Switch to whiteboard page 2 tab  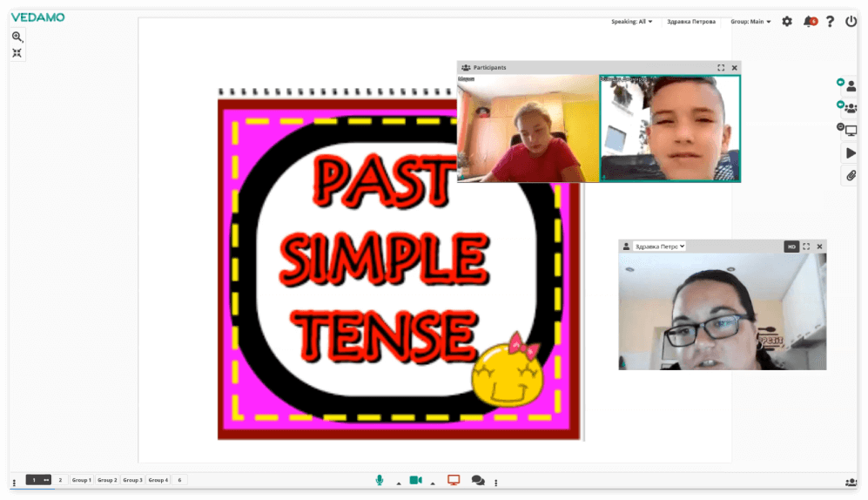point(60,480)
